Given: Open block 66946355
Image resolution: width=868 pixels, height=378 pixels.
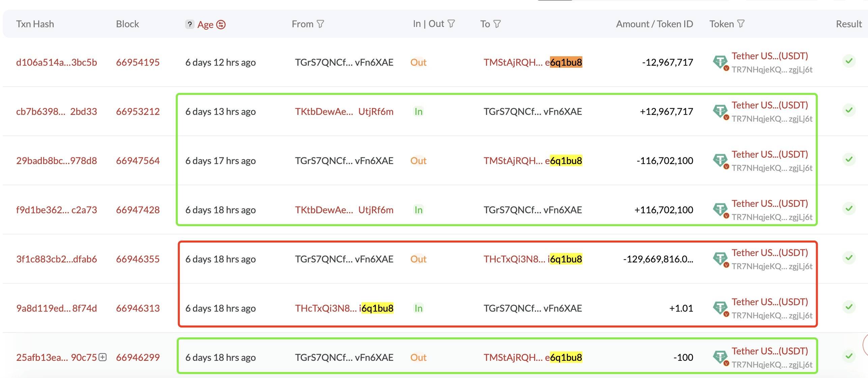Looking at the screenshot, I should coord(138,259).
